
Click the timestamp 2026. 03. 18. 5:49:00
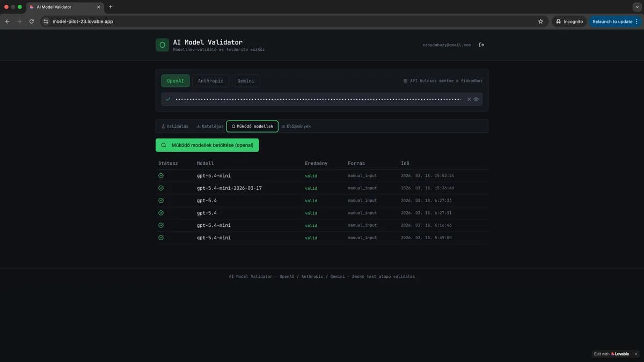tap(426, 238)
